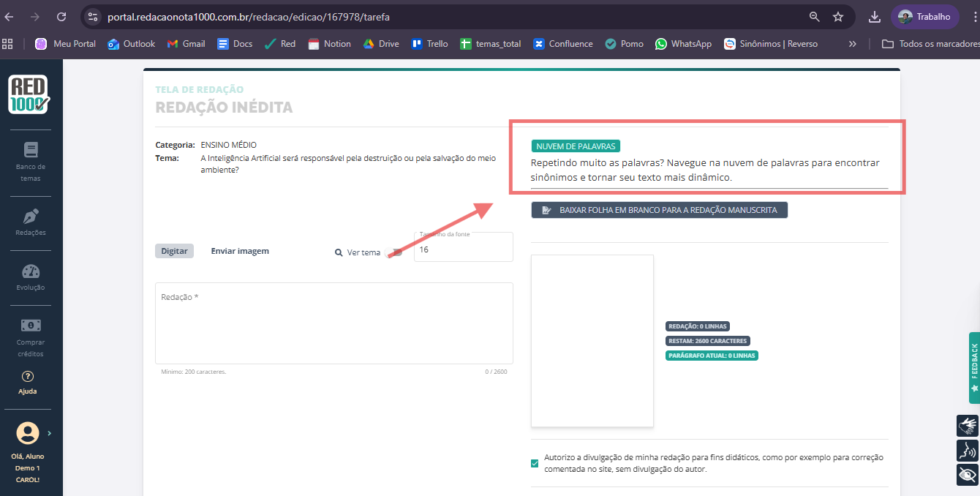Click Baixar folha em branco button
Image resolution: width=980 pixels, height=496 pixels.
pyautogui.click(x=659, y=210)
